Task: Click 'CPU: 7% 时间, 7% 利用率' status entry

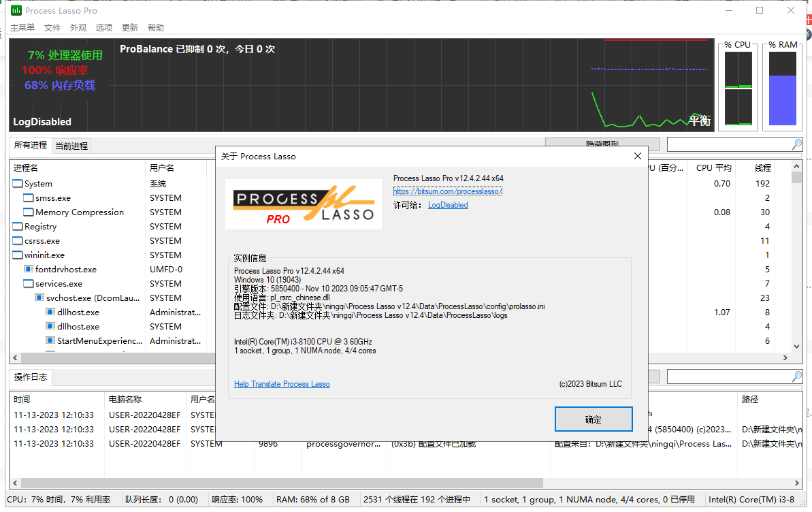Action: point(59,500)
